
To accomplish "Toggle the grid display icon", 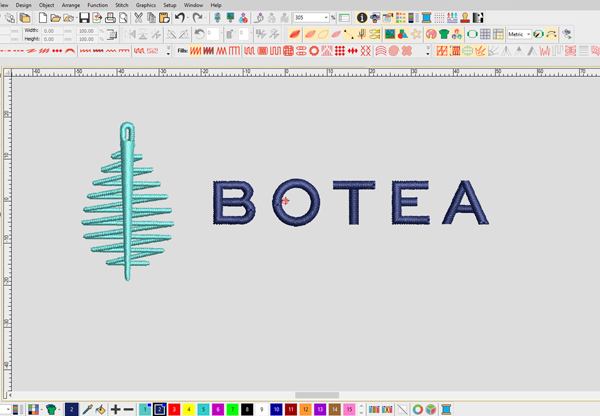I will pyautogui.click(x=485, y=34).
